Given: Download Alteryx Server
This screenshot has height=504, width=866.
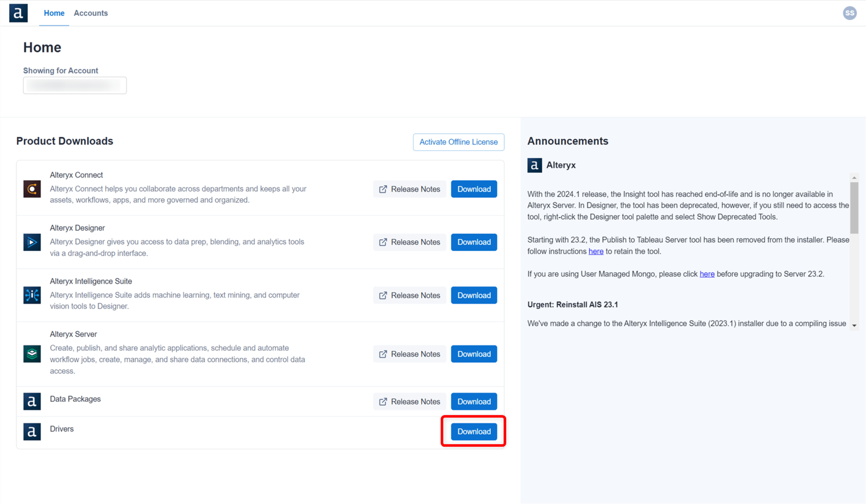Looking at the screenshot, I should [474, 354].
